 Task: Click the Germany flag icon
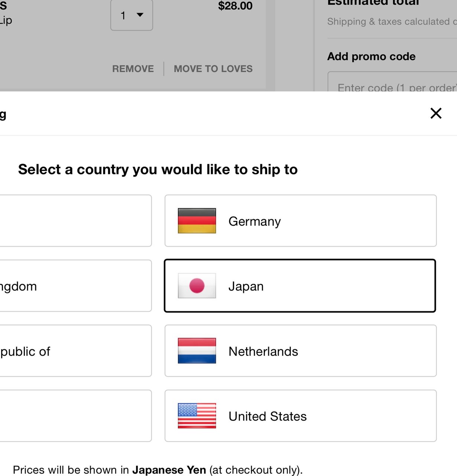(x=197, y=221)
